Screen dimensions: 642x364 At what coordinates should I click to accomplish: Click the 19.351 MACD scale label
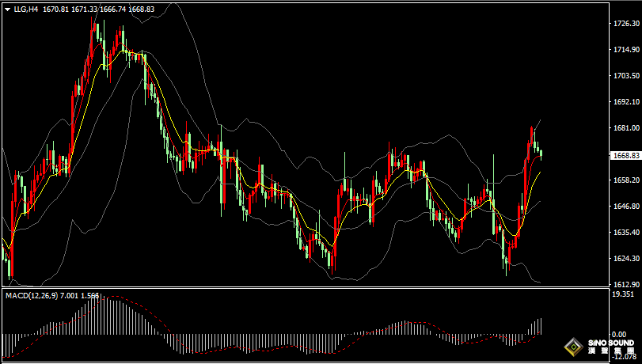(x=624, y=294)
